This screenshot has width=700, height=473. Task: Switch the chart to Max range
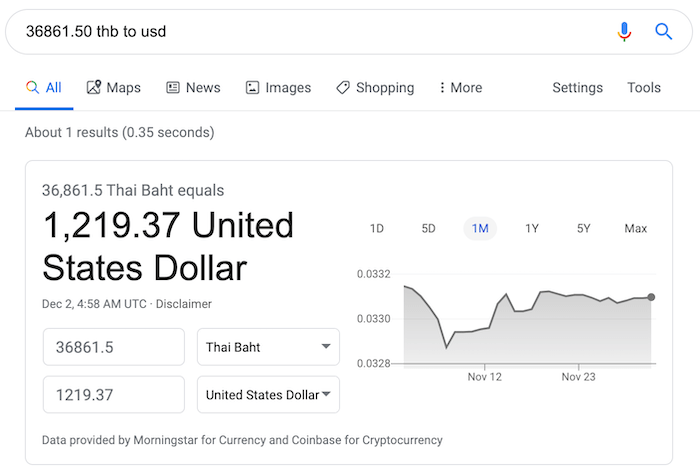pos(635,228)
